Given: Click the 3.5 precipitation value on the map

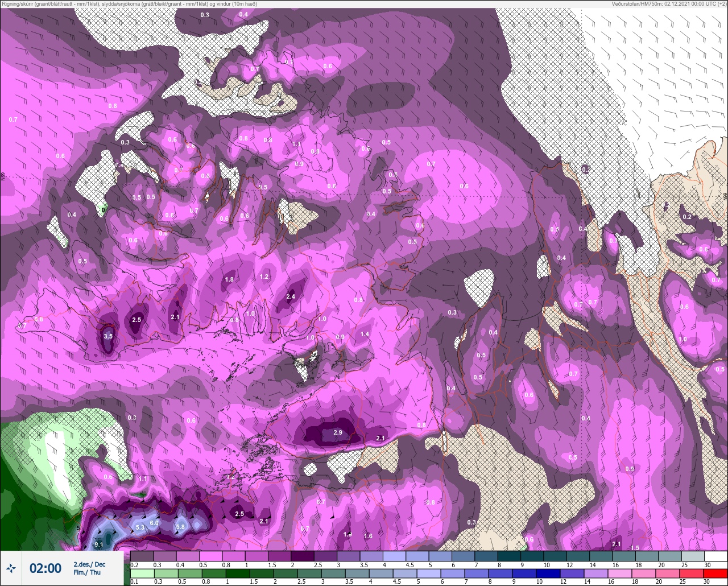Looking at the screenshot, I should 108,336.
